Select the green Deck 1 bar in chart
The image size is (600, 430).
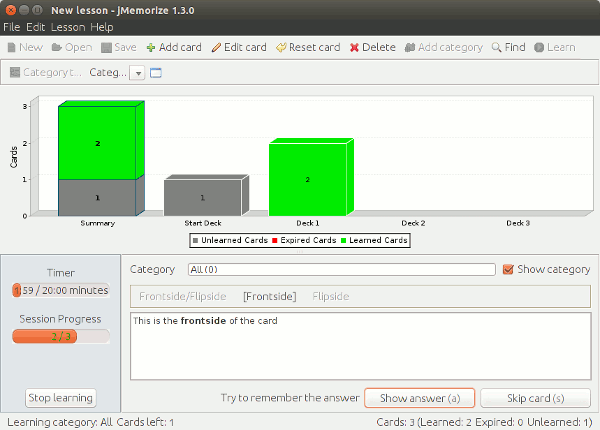coord(307,179)
